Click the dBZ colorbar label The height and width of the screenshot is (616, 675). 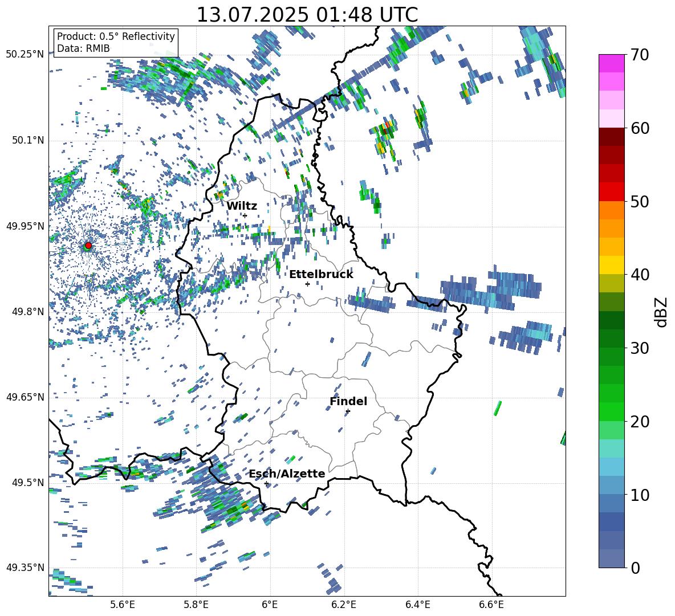662,312
